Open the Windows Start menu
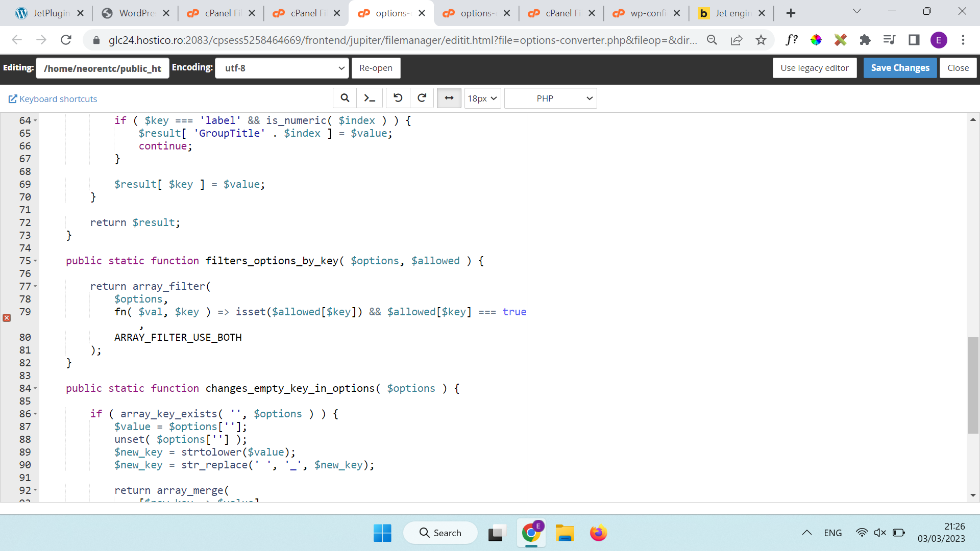Viewport: 980px width, 551px height. tap(382, 533)
